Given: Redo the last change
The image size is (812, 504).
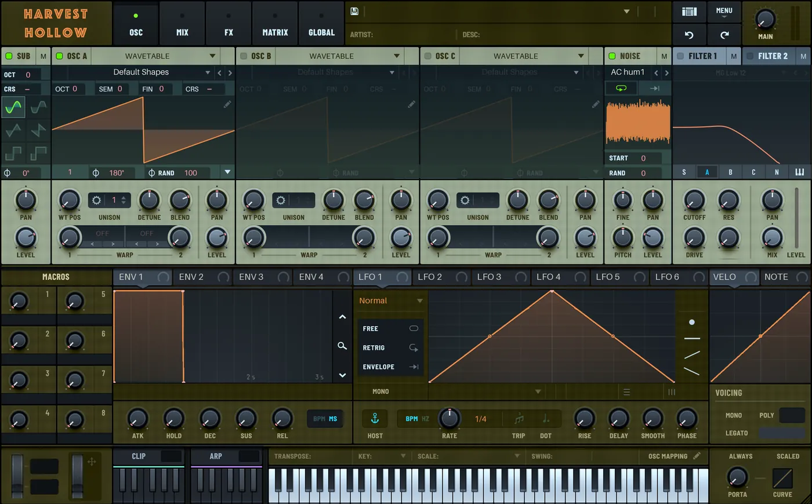Looking at the screenshot, I should pyautogui.click(x=724, y=35).
